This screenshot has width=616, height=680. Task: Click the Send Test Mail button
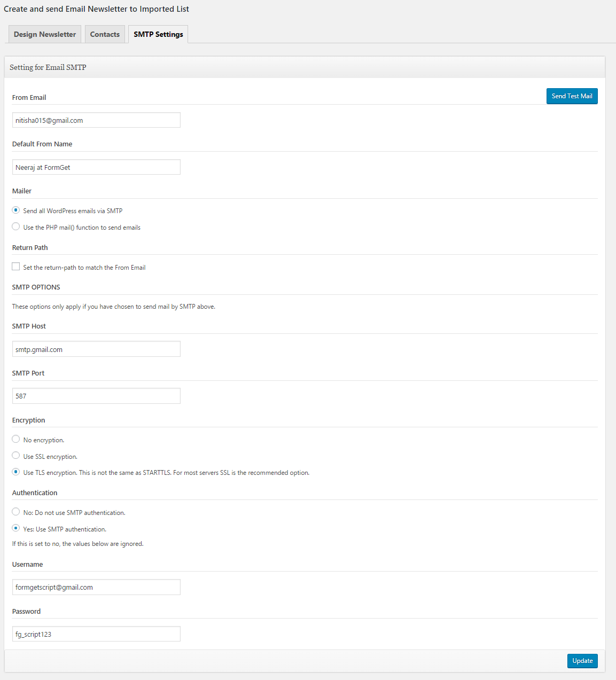tap(572, 96)
